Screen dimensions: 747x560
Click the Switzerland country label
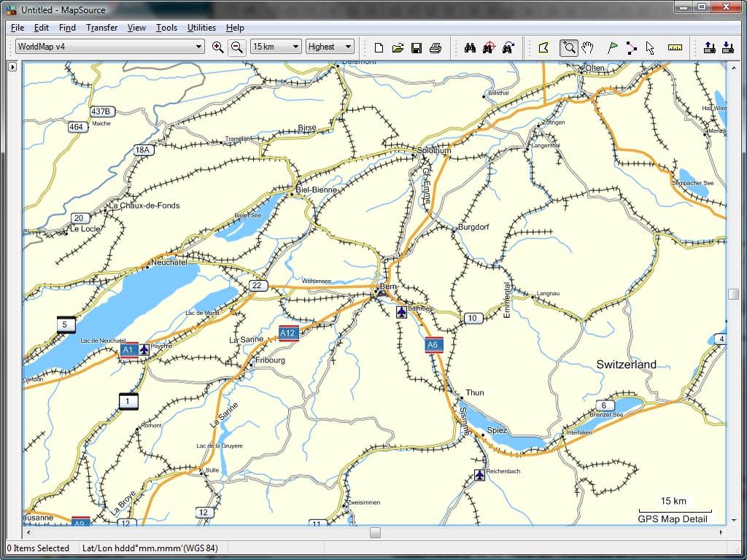coord(627,365)
